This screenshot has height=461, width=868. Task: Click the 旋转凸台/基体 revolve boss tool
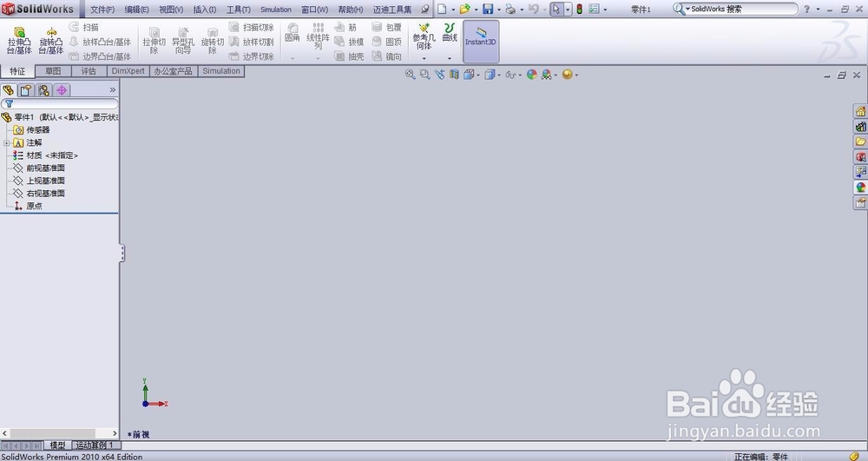[x=51, y=41]
